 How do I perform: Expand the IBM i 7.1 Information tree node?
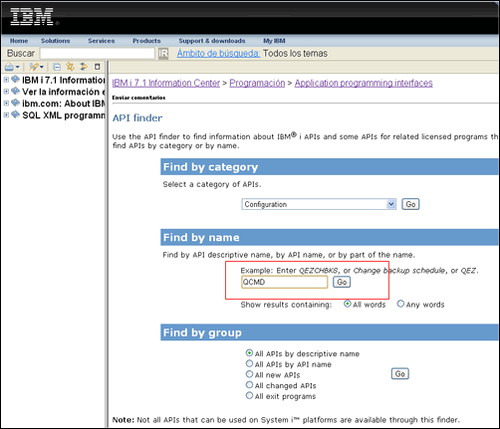(6, 80)
